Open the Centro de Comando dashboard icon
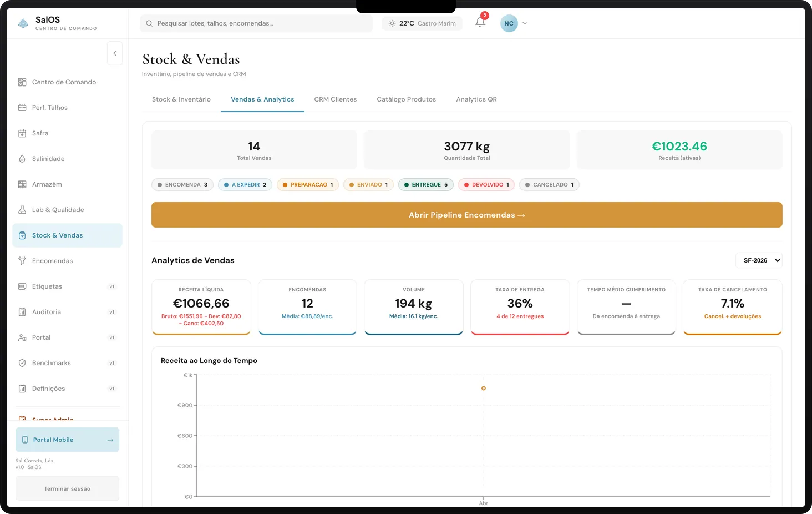 point(22,82)
